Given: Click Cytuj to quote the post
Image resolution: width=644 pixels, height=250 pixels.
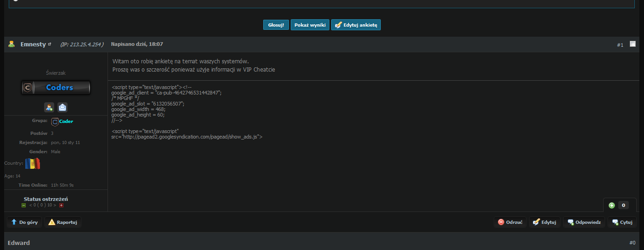Looking at the screenshot, I should [x=622, y=222].
